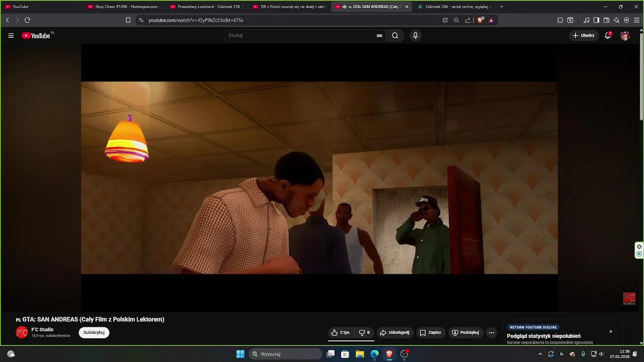Screen dimensions: 644x362
Task: Open Brave VPN shield icon
Action: [x=626, y=20]
